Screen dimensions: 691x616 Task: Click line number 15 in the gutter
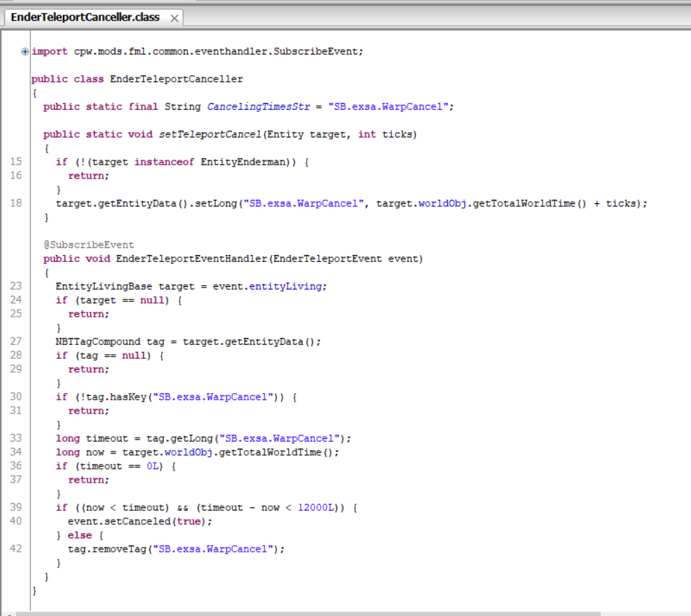click(x=16, y=162)
